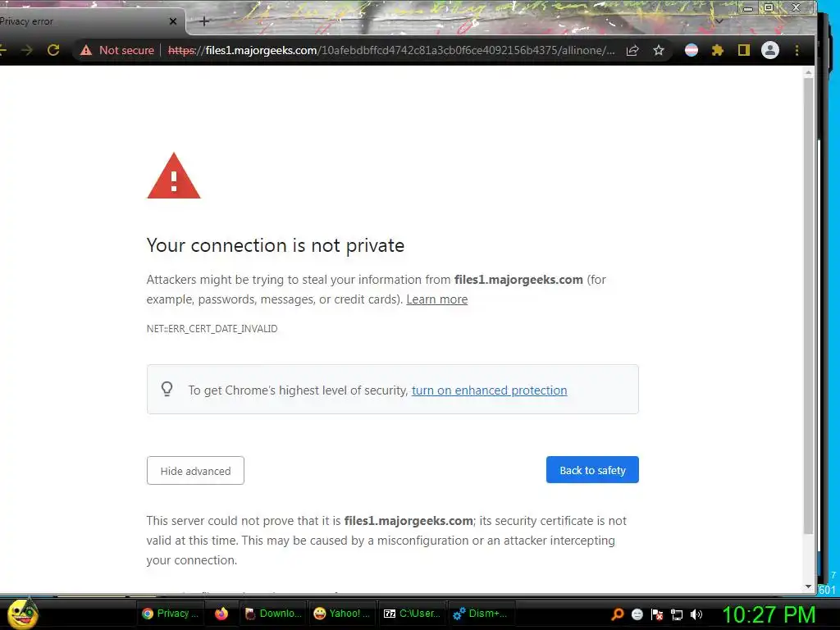Click turn on enhanced protection link
Image resolution: width=840 pixels, height=630 pixels.
[x=489, y=390]
